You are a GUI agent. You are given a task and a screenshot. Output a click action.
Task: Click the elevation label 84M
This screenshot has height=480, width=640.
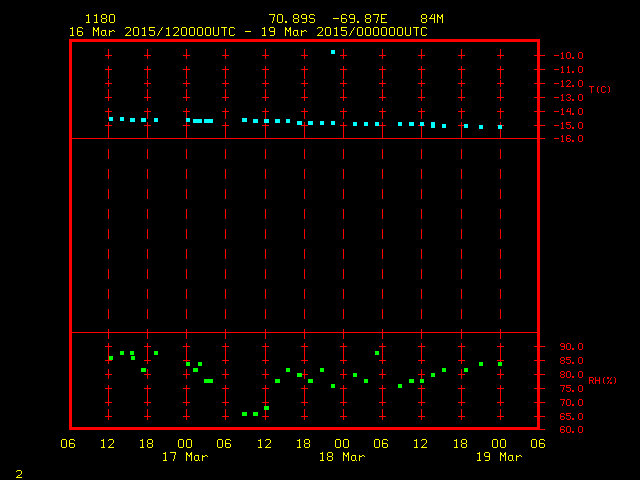click(x=432, y=19)
